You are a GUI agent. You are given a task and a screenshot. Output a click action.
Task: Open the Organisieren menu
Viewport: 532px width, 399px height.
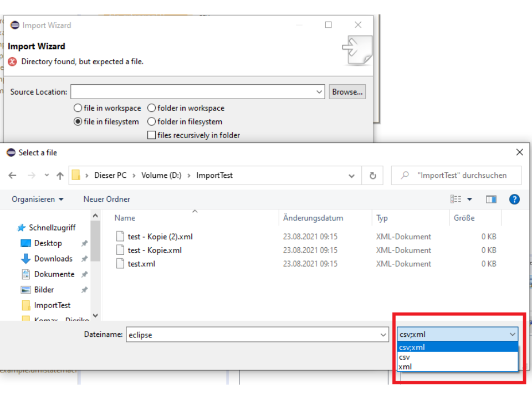(37, 199)
